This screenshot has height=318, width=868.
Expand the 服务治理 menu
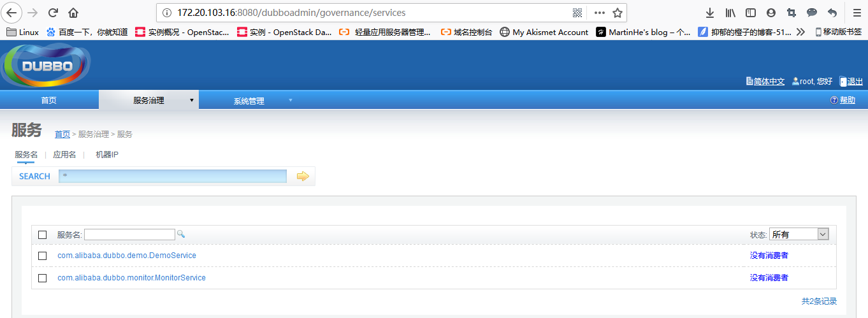(148, 100)
